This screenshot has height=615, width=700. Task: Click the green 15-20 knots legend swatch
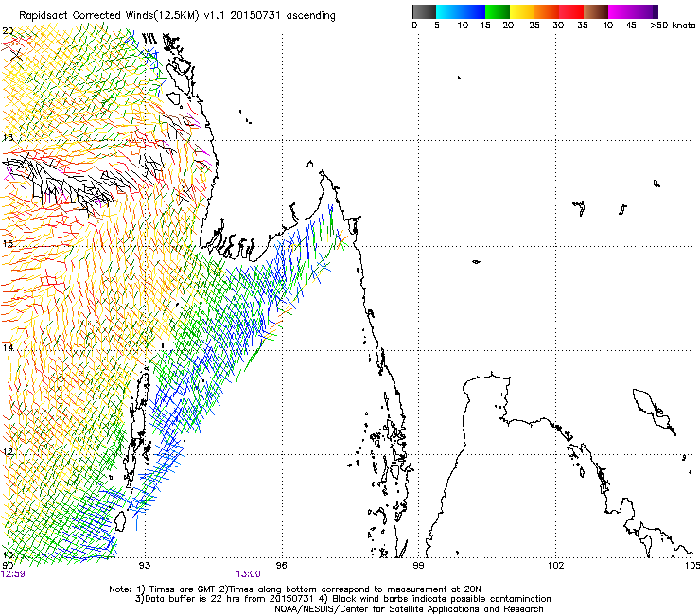498,11
